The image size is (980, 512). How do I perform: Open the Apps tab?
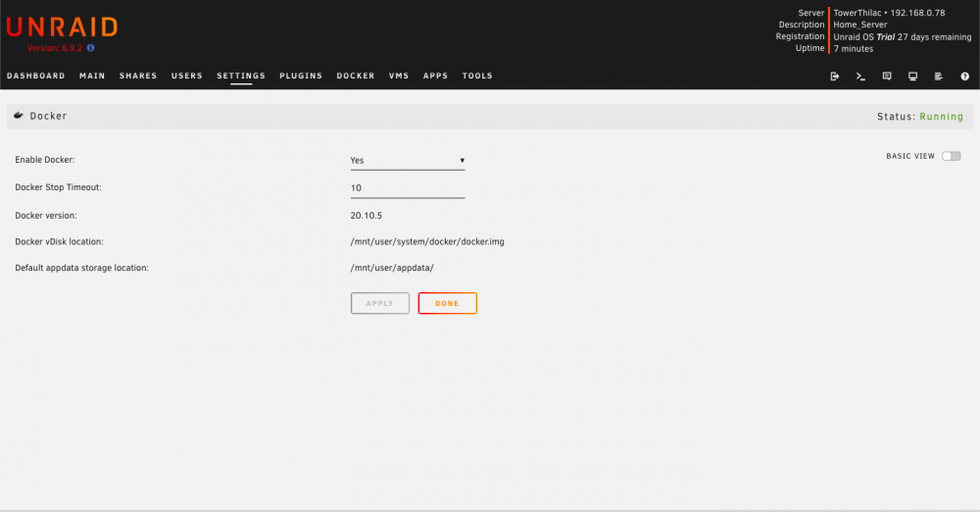coord(435,76)
